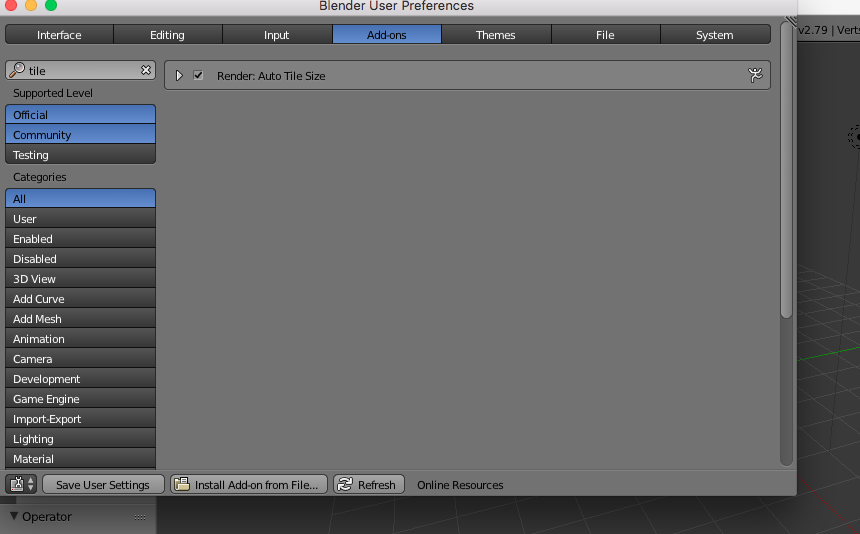Click the search magnifier icon

click(18, 70)
